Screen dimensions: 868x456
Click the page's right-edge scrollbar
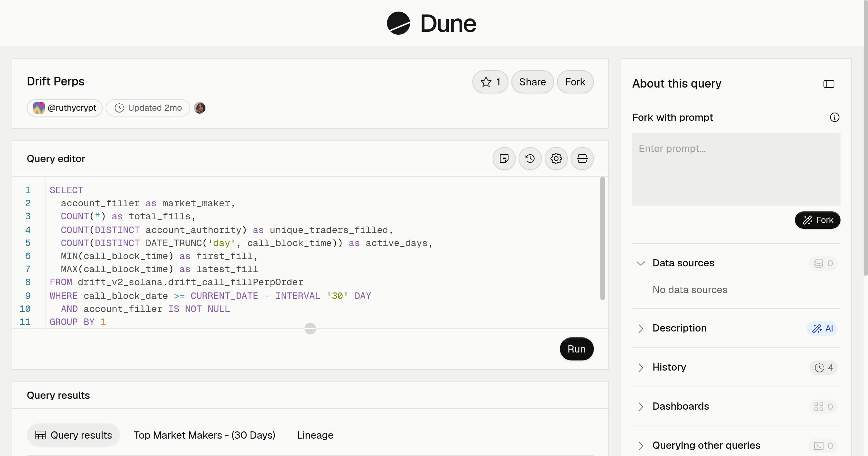pos(865,138)
